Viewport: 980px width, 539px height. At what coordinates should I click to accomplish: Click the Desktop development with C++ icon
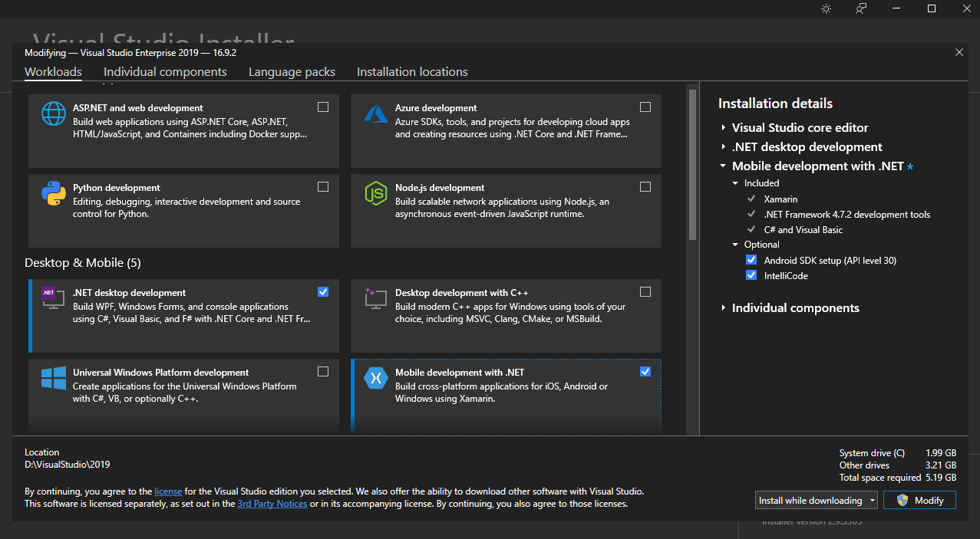click(x=376, y=298)
